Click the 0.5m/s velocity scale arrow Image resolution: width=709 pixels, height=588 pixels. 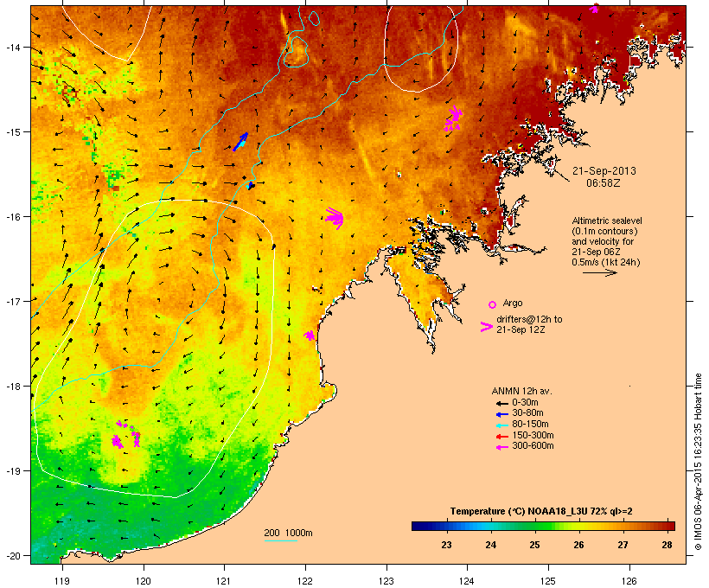[599, 272]
